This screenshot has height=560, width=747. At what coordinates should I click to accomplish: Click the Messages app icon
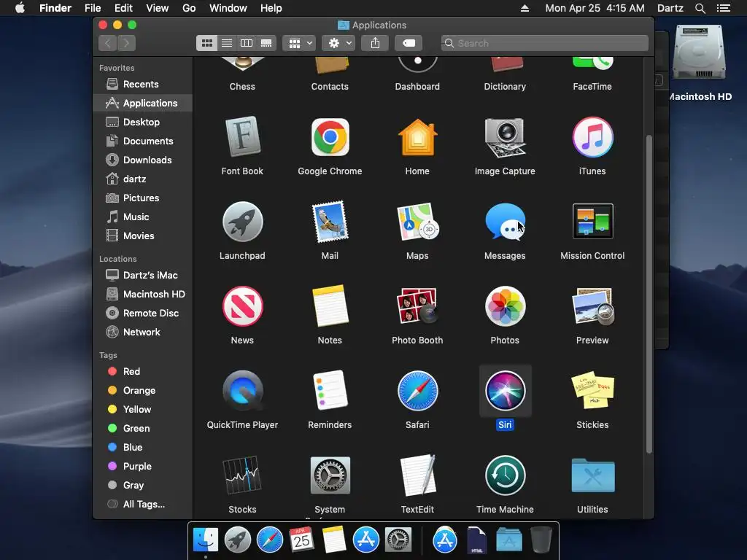tap(505, 222)
